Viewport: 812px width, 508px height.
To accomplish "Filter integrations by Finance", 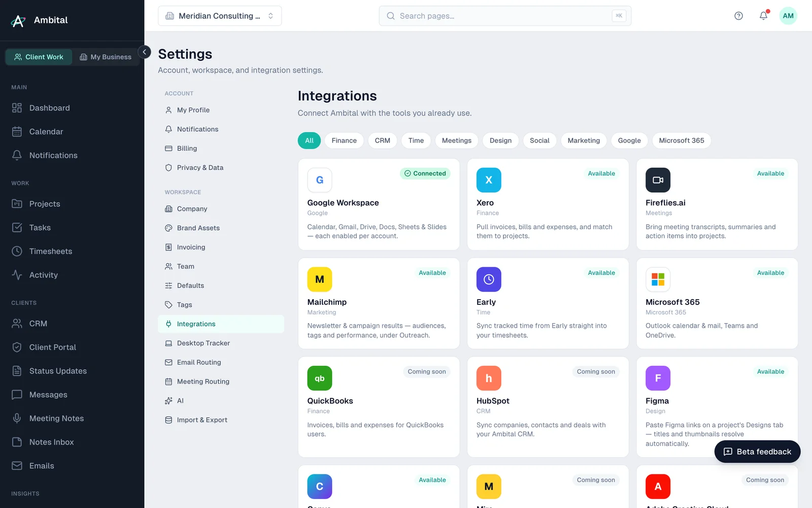I will click(x=344, y=141).
